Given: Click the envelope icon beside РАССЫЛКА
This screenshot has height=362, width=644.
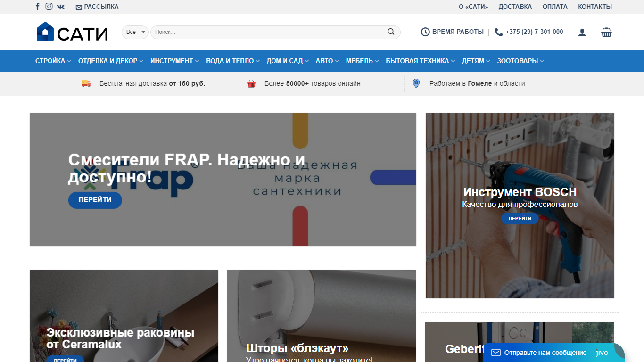Looking at the screenshot, I should pos(79,7).
